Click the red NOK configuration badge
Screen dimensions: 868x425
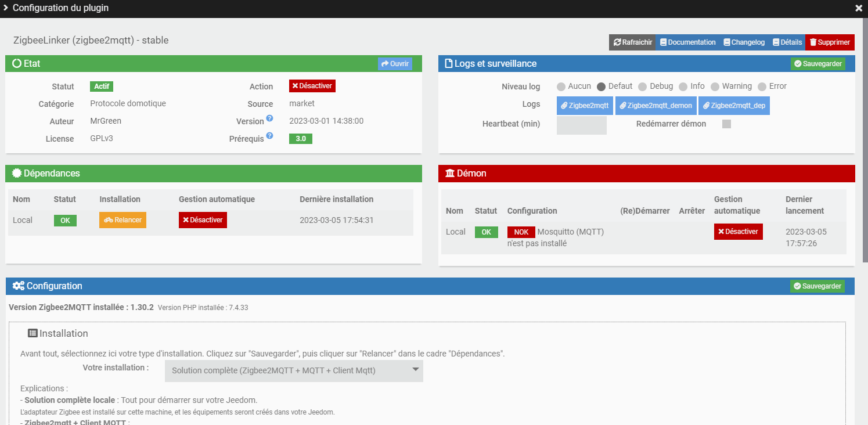(521, 232)
